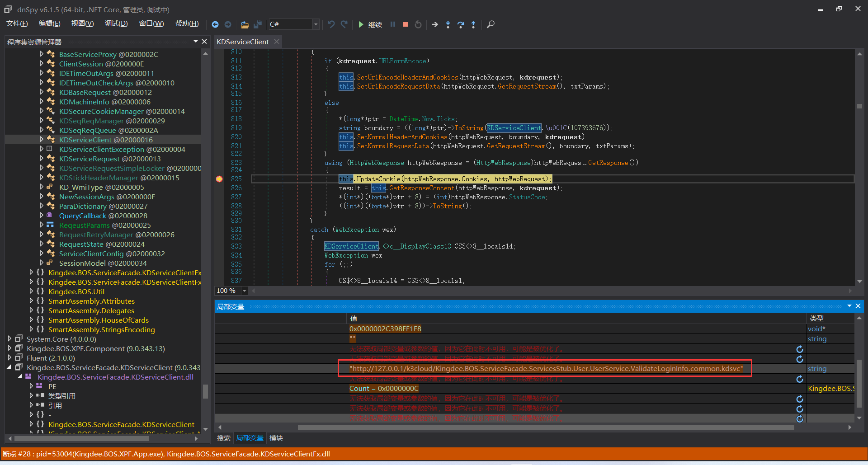Click the Step Into icon
This screenshot has width=868, height=465.
[x=448, y=24]
